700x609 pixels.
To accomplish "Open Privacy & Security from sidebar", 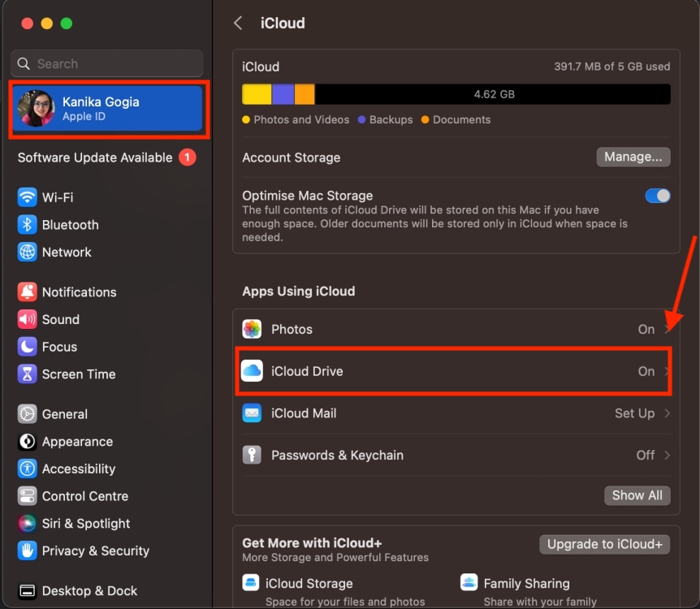I will point(24,551).
